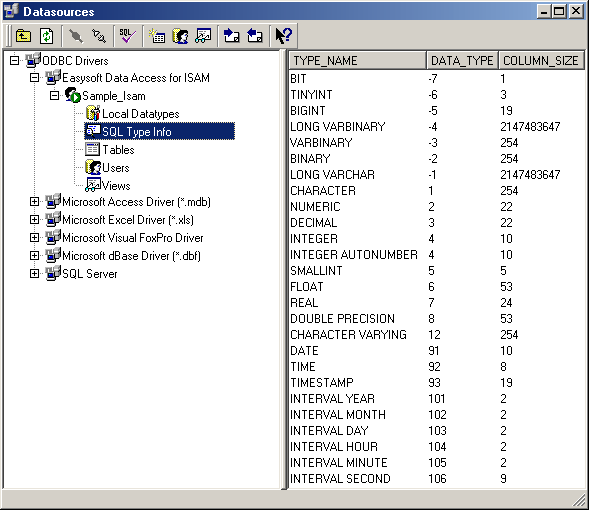Image resolution: width=589 pixels, height=510 pixels.
Task: Select the INTERVAL MINUTE row
Action: tap(436, 462)
